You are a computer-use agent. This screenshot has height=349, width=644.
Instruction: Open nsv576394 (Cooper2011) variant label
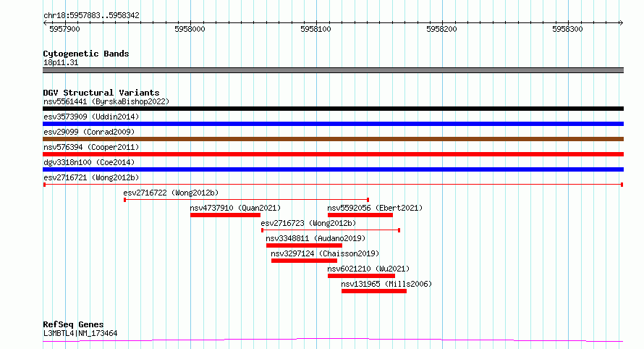[x=91, y=147]
